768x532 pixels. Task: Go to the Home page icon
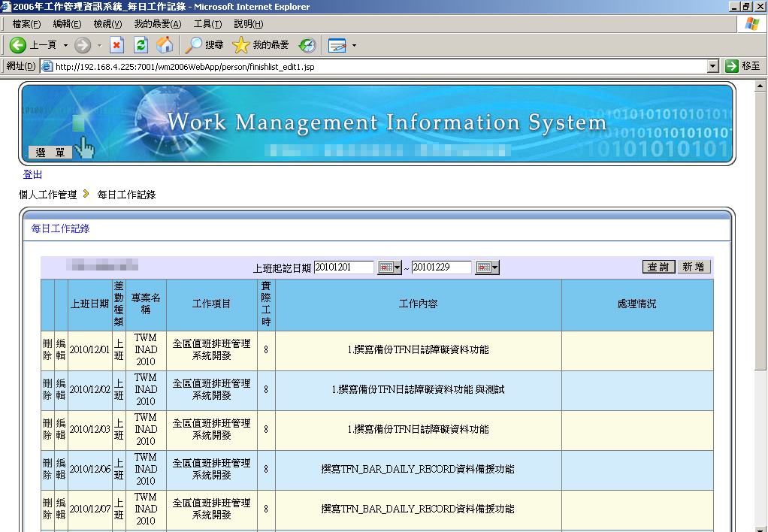(x=165, y=45)
